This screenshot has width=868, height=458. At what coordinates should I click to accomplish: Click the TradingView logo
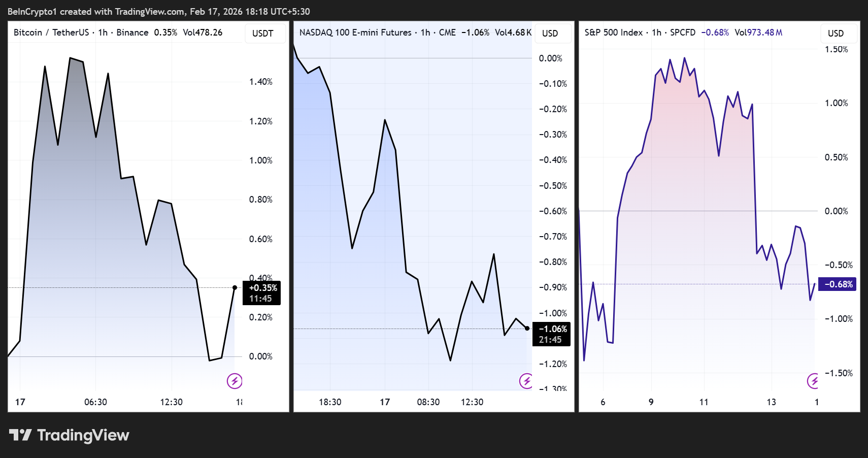(x=69, y=435)
